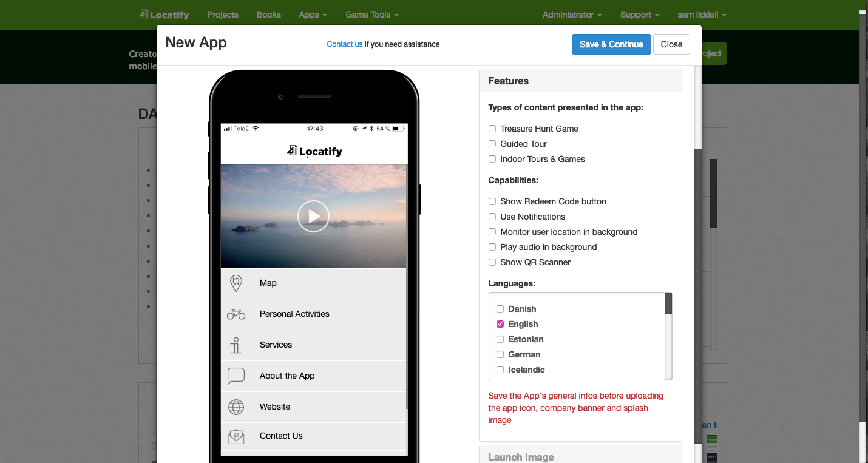Enable Guided Tour checkbox
This screenshot has height=463, width=868.
[x=492, y=144]
